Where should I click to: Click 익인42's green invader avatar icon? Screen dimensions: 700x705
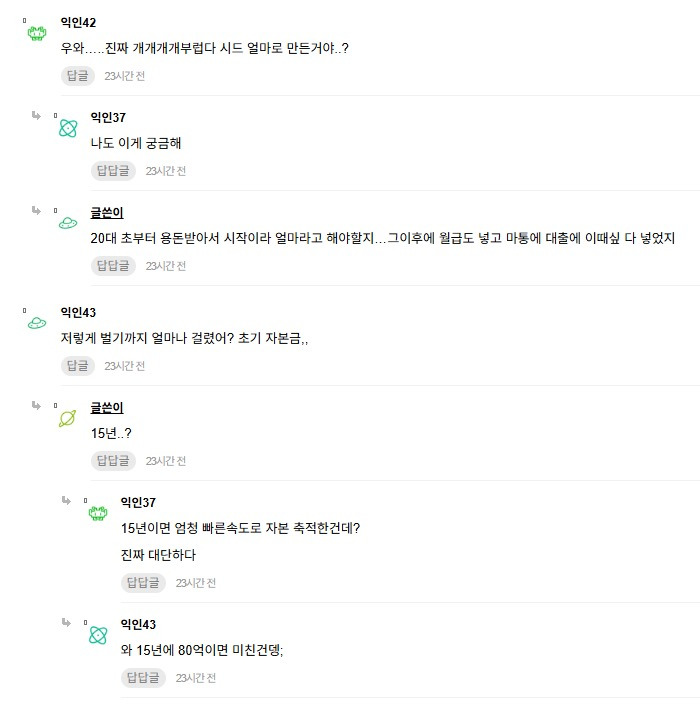tap(37, 33)
